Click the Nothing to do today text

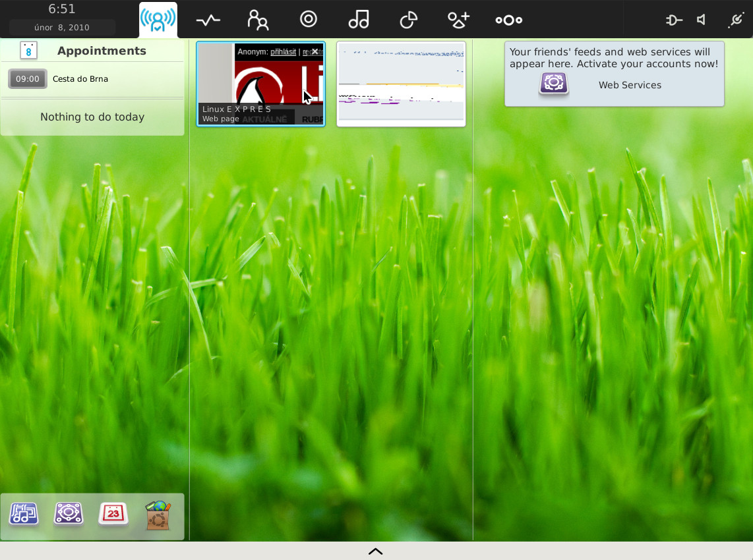click(92, 117)
